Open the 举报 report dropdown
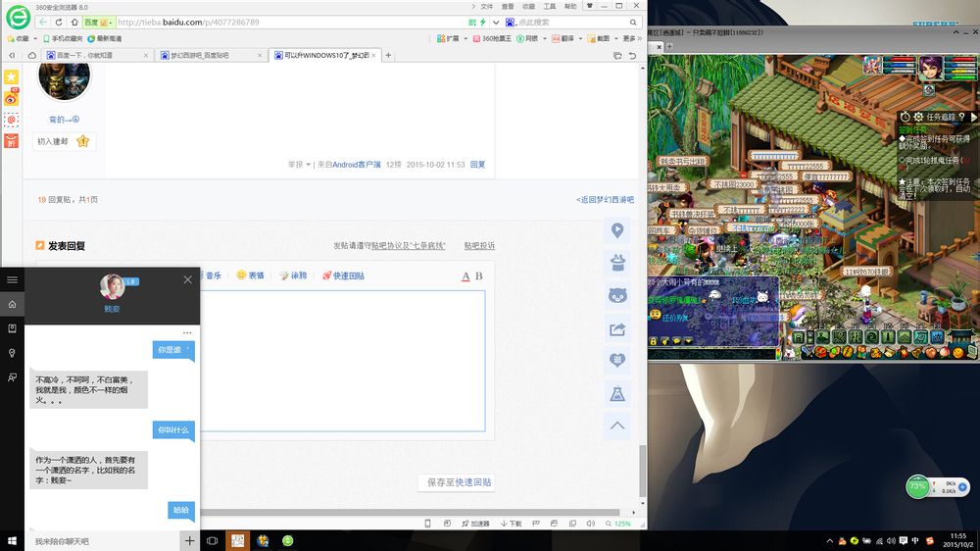 tap(299, 165)
